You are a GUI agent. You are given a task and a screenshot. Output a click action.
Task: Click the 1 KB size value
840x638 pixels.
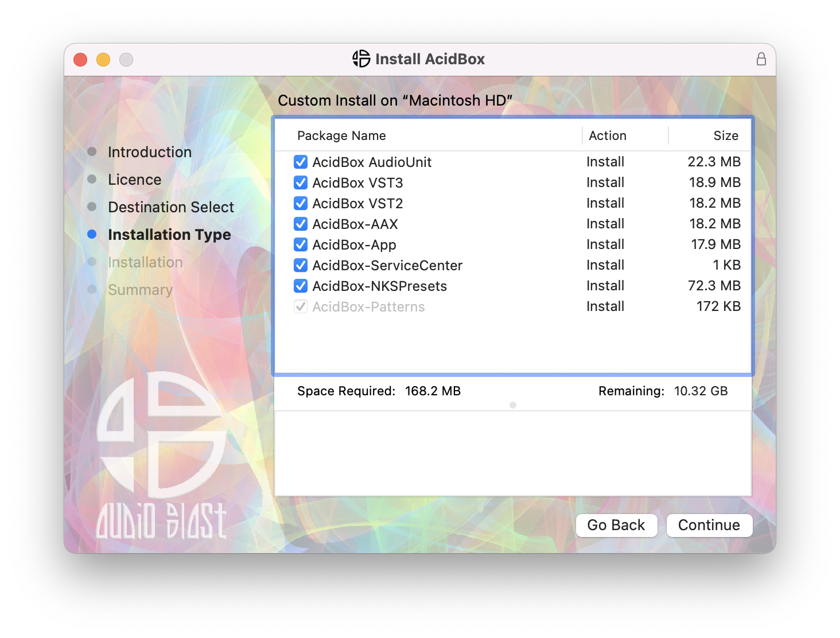[x=727, y=265]
